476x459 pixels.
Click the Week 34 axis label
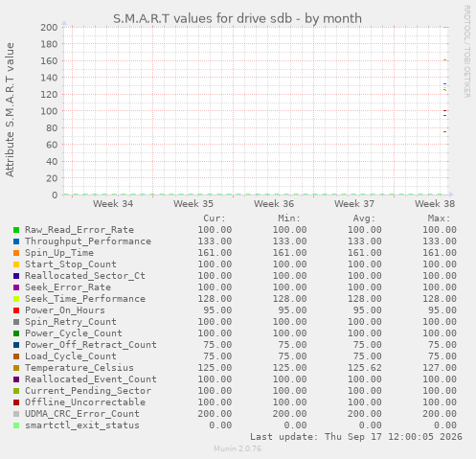[x=113, y=204]
